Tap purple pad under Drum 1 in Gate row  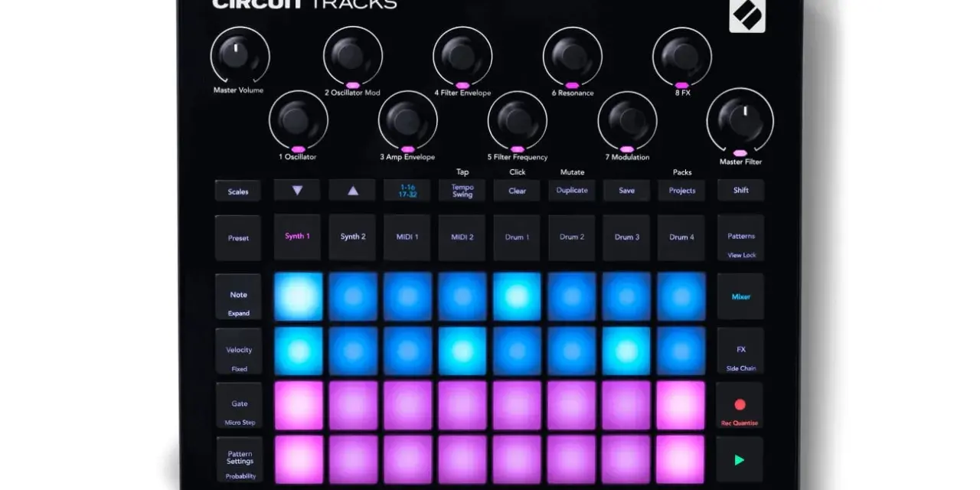[517, 406]
